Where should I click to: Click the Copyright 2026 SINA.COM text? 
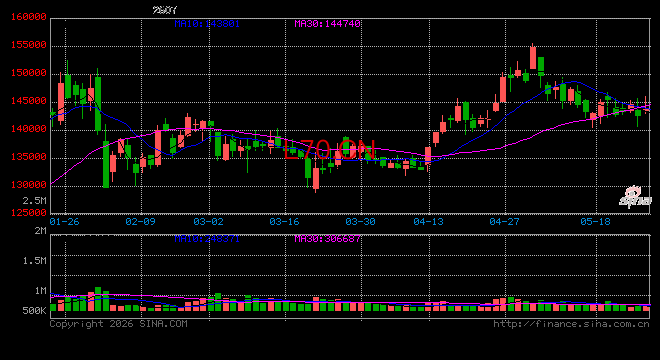(x=119, y=324)
